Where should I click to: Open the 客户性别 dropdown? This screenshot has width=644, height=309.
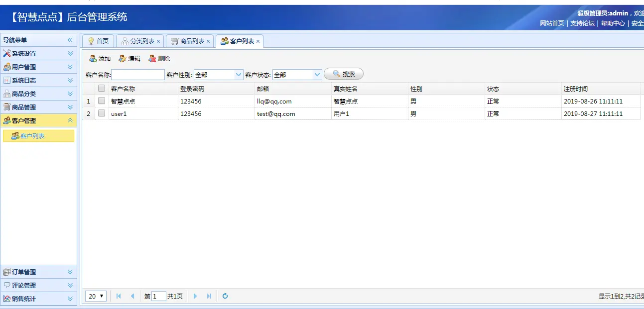(x=238, y=75)
